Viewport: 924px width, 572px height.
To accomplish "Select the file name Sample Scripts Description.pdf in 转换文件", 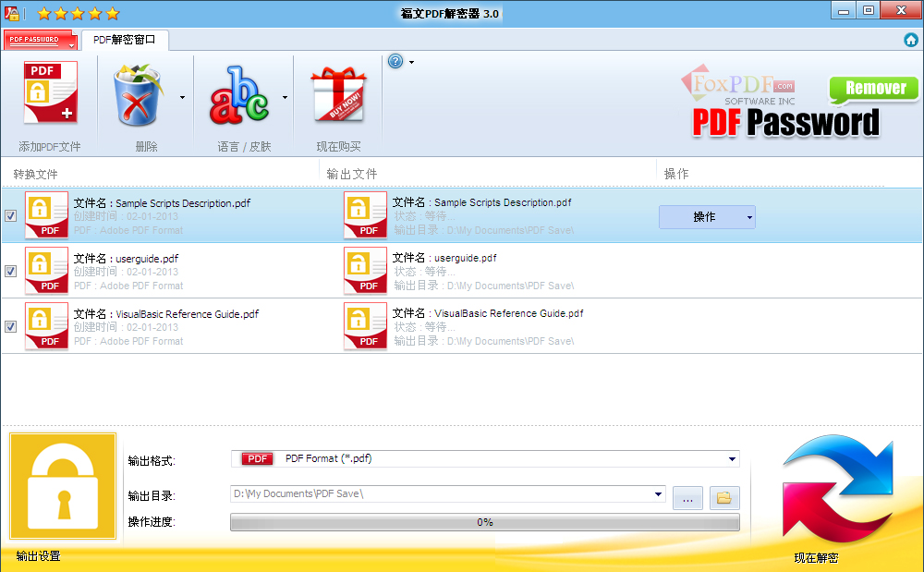I will point(183,203).
